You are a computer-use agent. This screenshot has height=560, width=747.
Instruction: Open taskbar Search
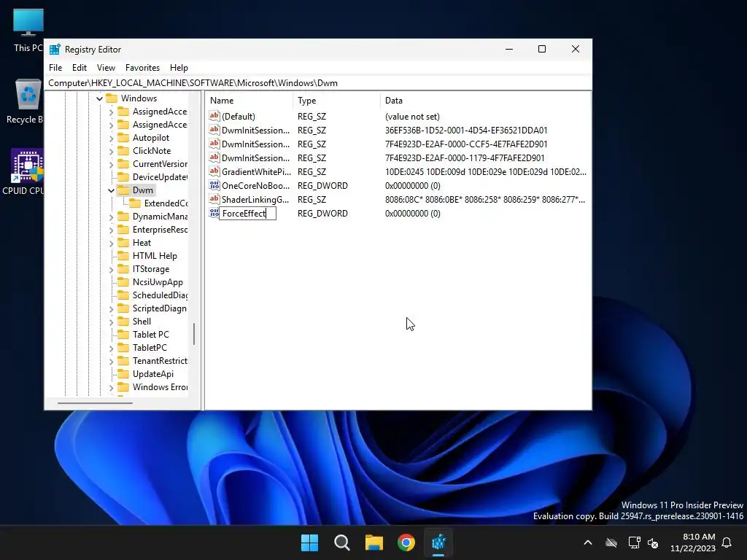(x=342, y=542)
